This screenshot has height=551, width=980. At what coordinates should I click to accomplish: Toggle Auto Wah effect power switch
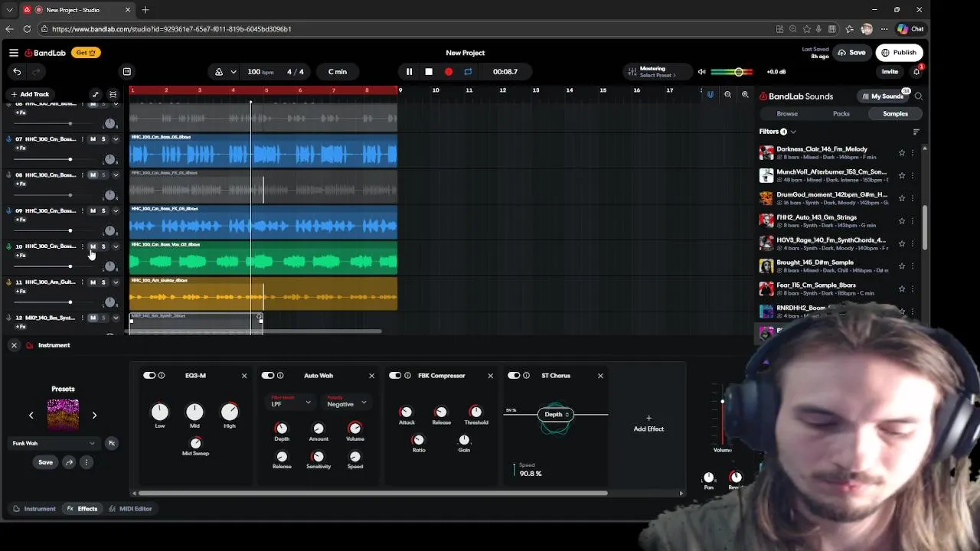pos(268,376)
